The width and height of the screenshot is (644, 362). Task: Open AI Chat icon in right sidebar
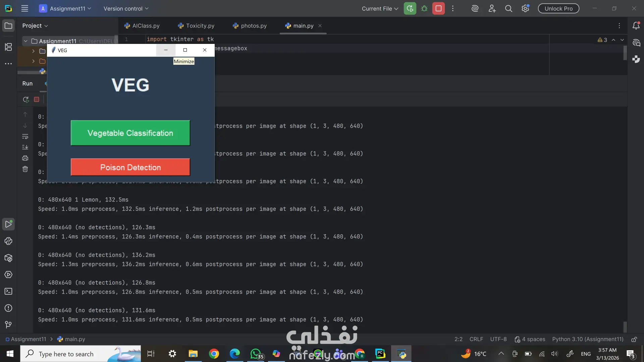click(636, 43)
